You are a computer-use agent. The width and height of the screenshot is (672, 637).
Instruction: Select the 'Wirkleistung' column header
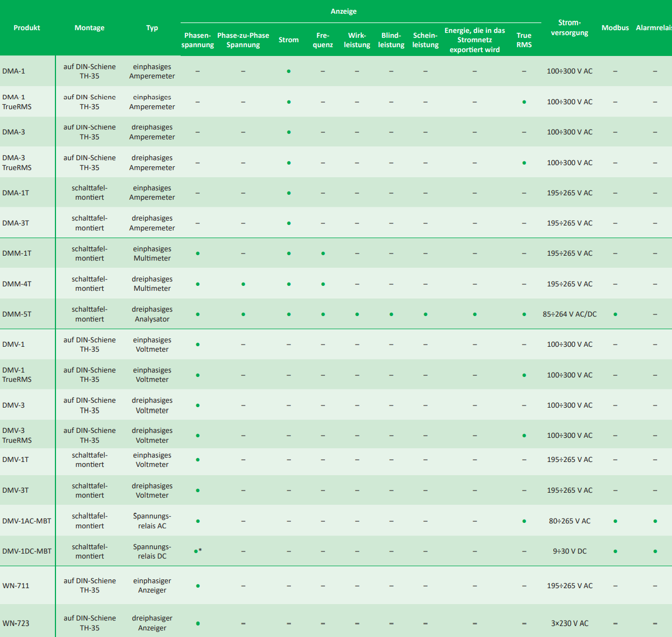tap(357, 40)
